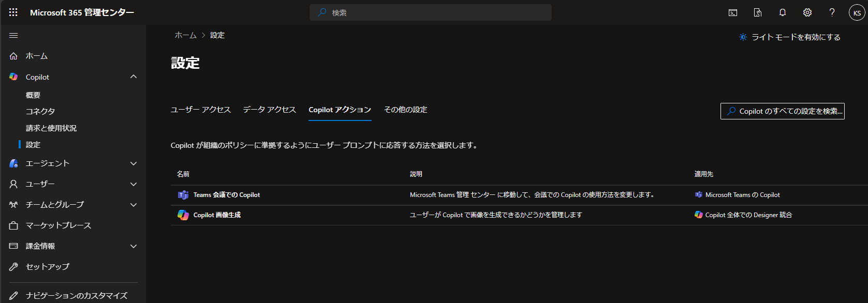Click the pencil icon for ナビゲーションのカスタマイズ
Image resolution: width=868 pixels, height=303 pixels.
coord(14,296)
